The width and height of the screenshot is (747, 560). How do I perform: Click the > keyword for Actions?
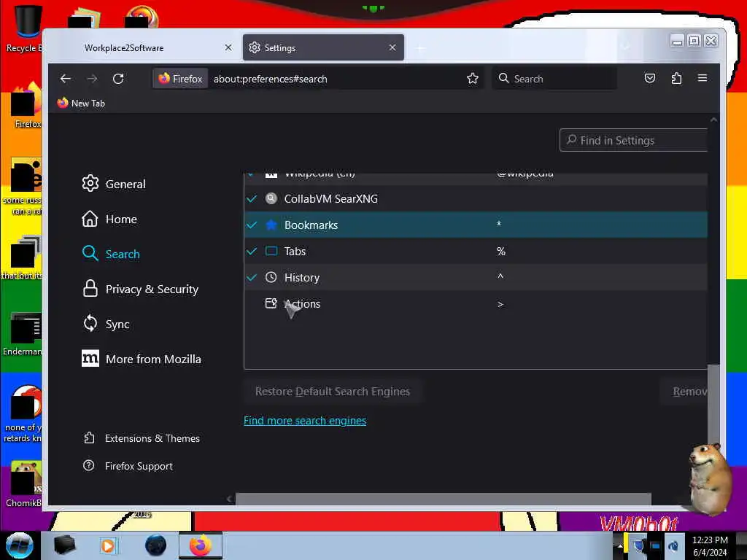point(500,304)
